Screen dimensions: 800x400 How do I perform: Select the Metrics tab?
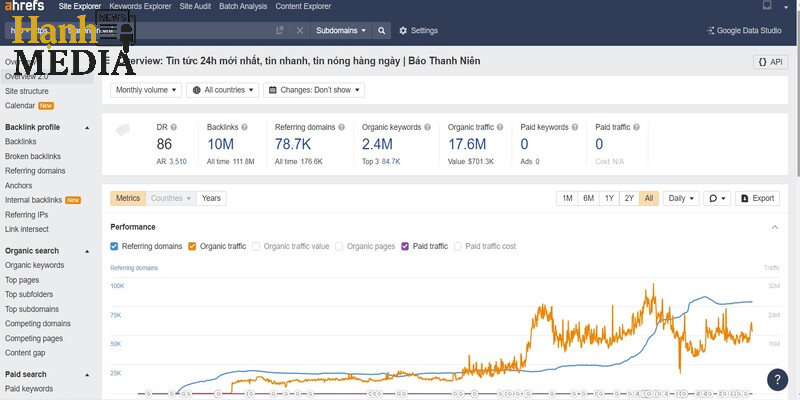pyautogui.click(x=128, y=198)
